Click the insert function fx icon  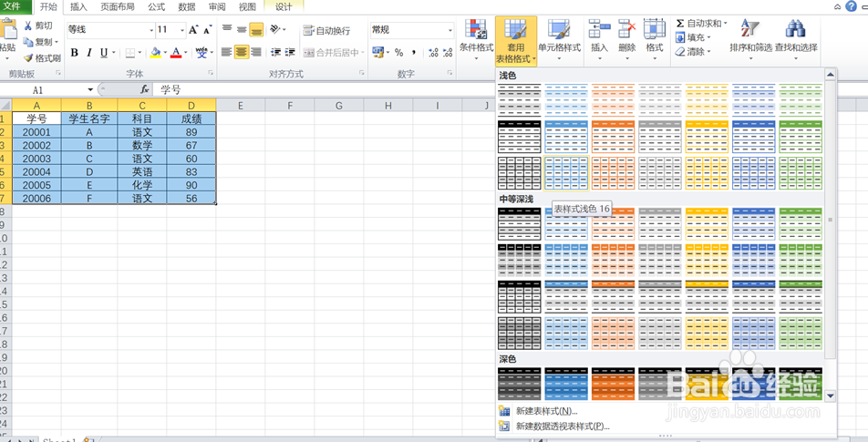tap(144, 89)
